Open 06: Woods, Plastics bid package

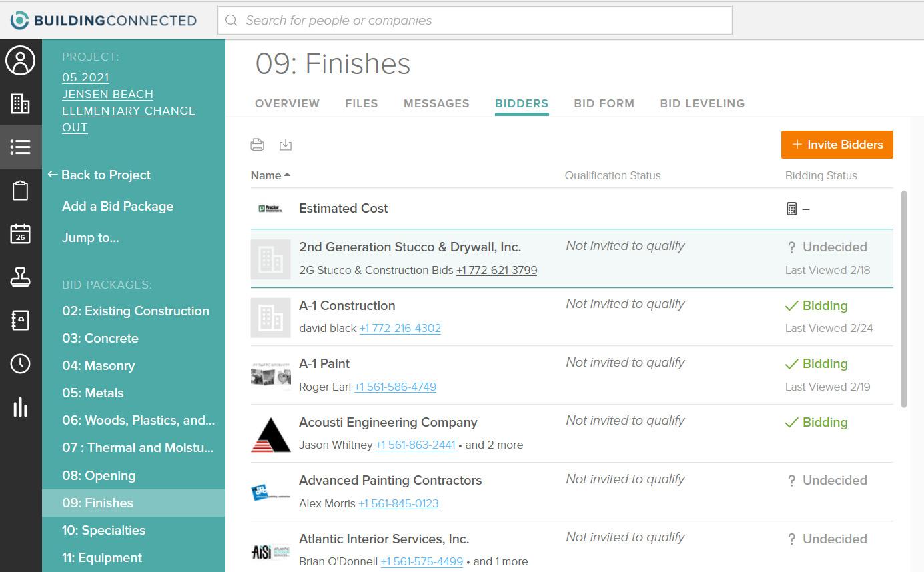(139, 420)
